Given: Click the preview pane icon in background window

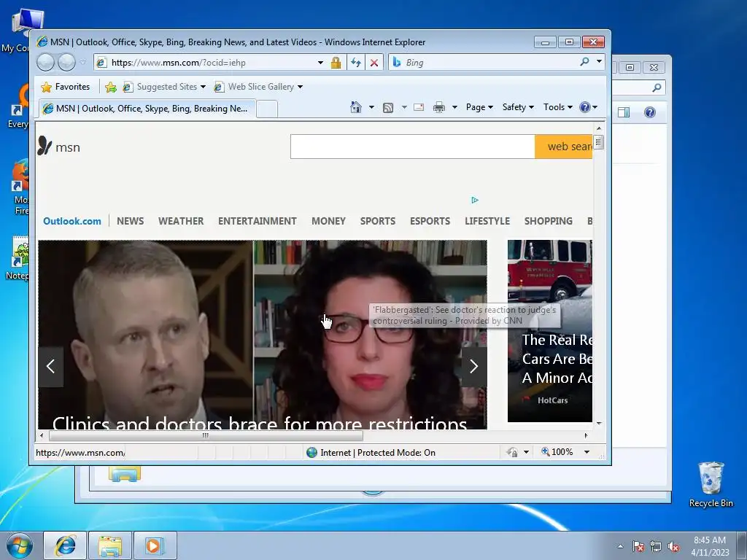Looking at the screenshot, I should tap(624, 112).
